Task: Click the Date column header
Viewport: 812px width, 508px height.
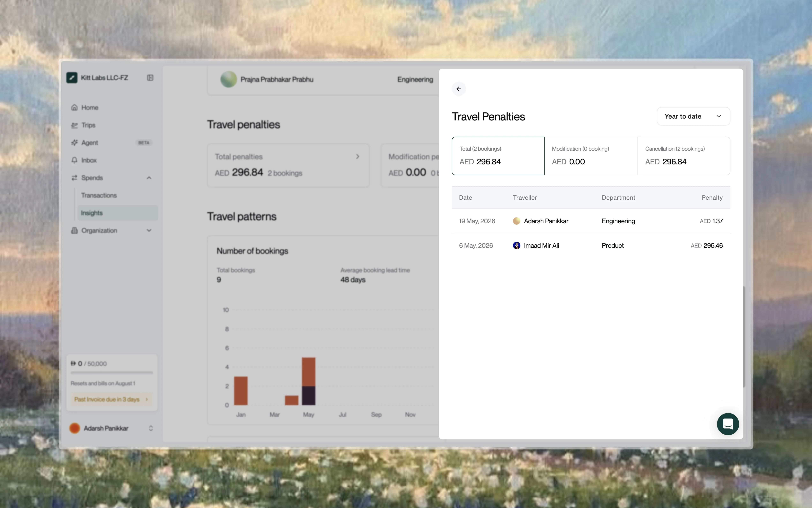Action: pos(466,198)
